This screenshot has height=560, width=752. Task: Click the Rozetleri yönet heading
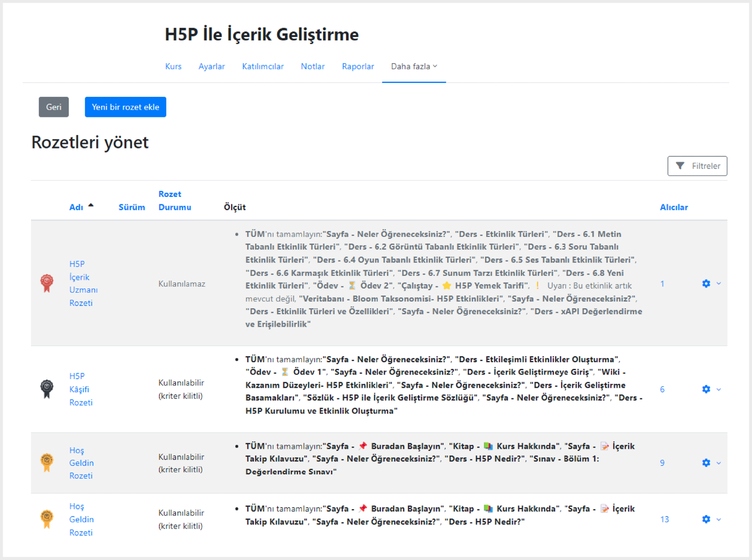click(x=90, y=142)
